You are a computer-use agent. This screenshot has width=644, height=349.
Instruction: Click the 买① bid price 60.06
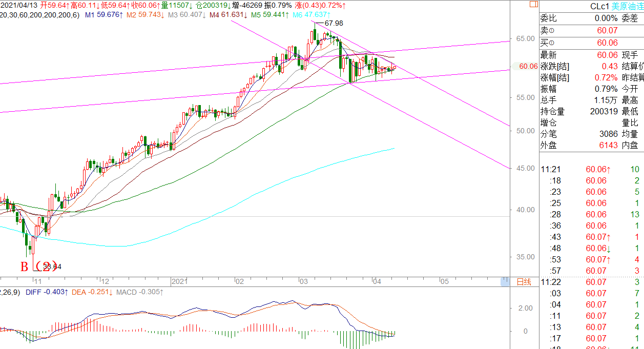[x=608, y=43]
